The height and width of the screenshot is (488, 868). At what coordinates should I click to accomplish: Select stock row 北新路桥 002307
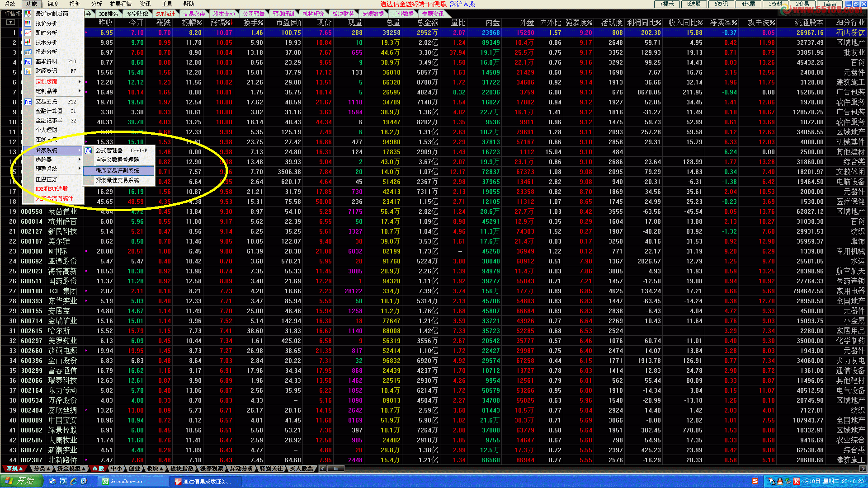point(434,460)
